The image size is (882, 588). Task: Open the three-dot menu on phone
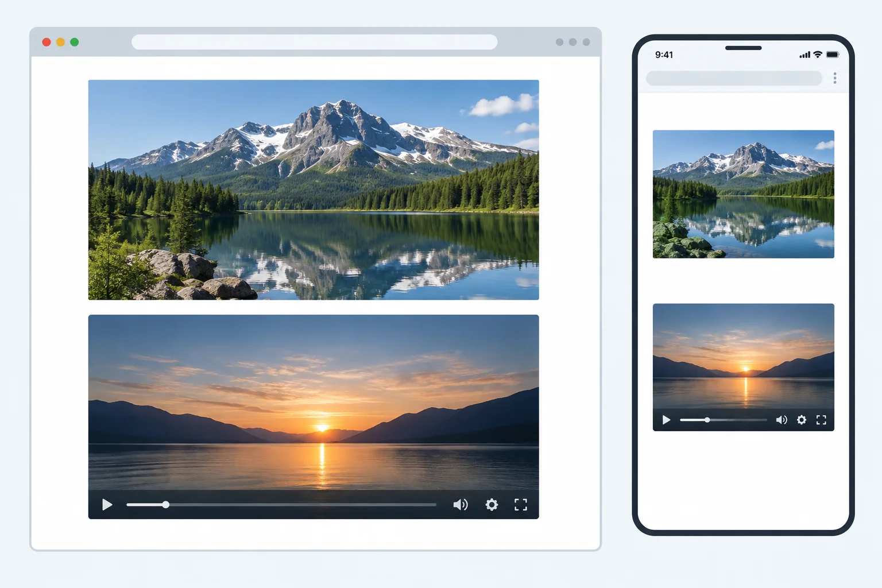[835, 78]
